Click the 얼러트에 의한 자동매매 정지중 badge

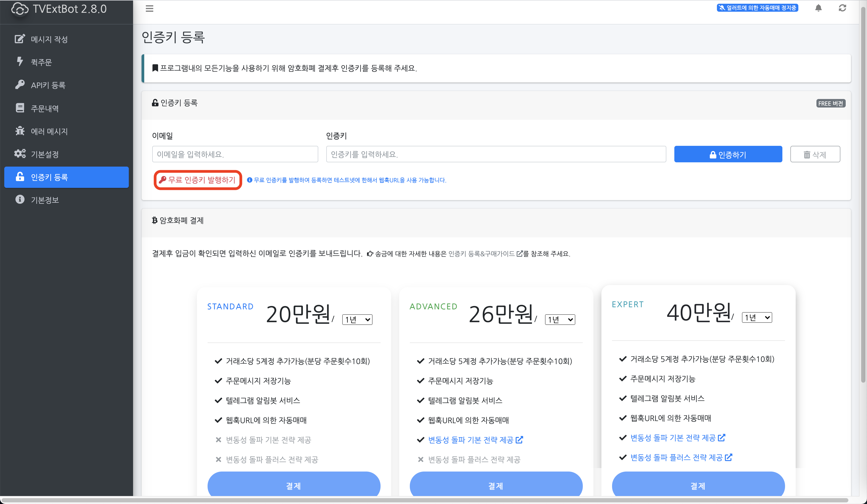pyautogui.click(x=757, y=7)
